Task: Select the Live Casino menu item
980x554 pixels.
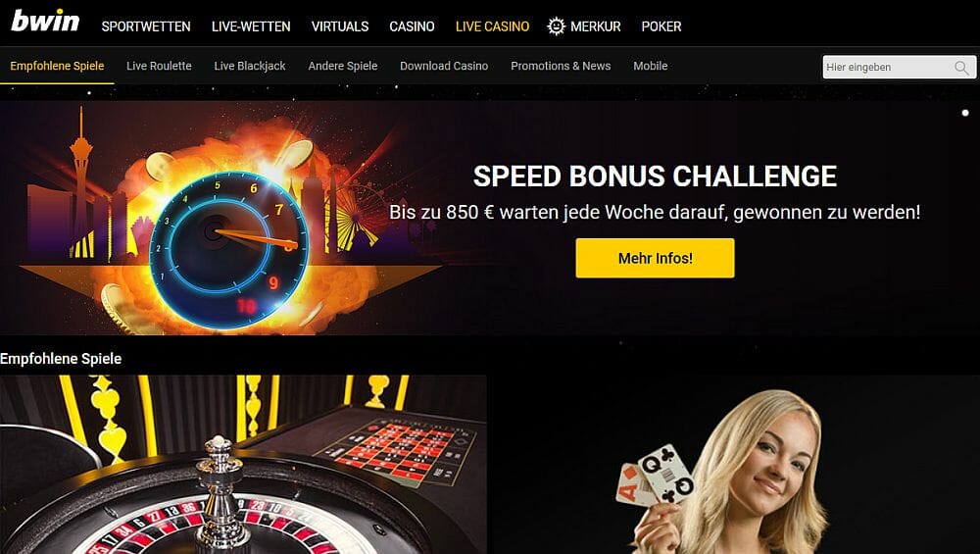Action: tap(493, 26)
